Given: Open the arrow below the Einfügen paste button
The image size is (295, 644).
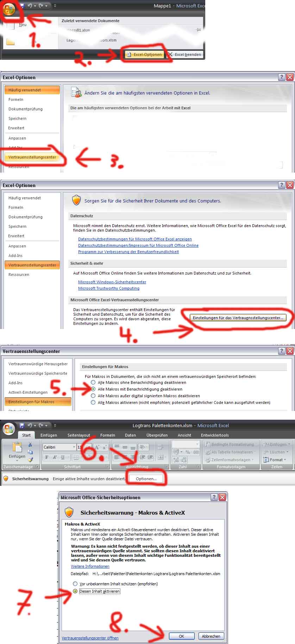Looking at the screenshot, I should pyautogui.click(x=17, y=460).
